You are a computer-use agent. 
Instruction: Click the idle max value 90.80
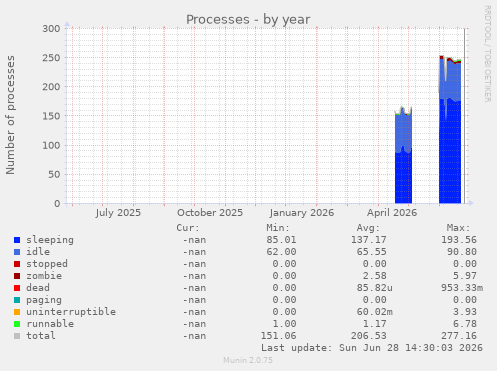tap(462, 252)
